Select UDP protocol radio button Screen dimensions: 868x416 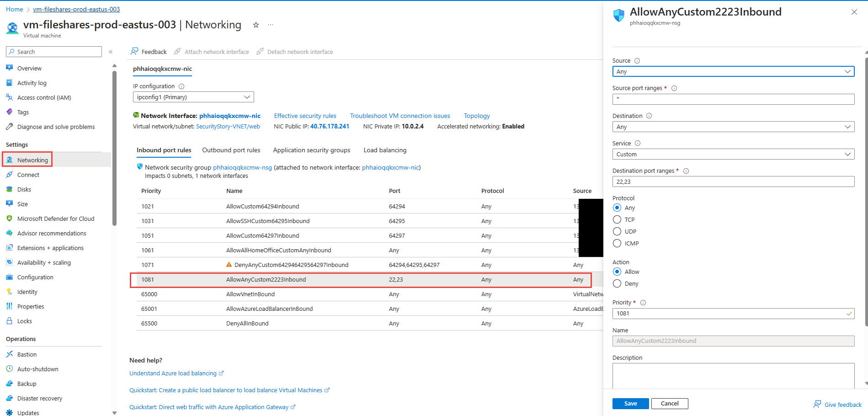[x=617, y=231]
